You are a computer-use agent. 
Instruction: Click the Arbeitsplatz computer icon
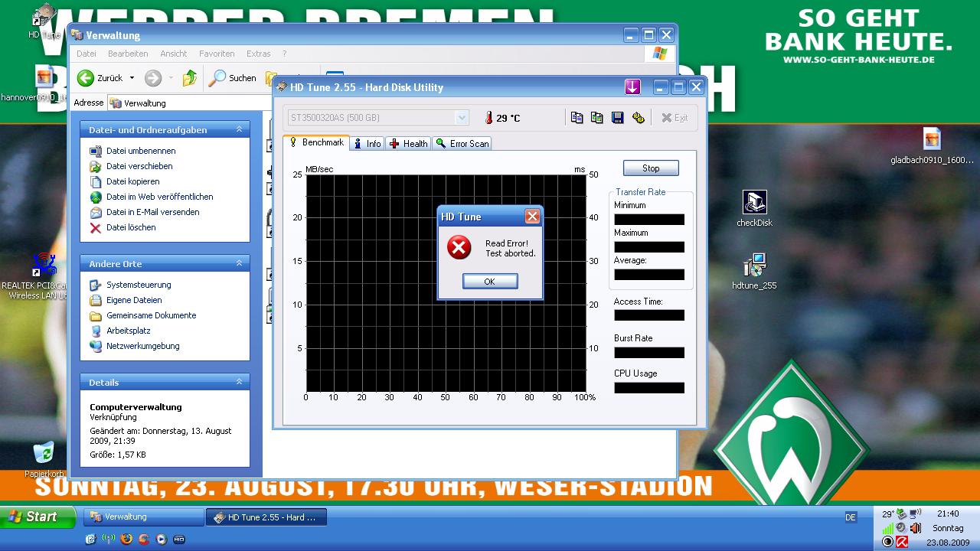click(96, 331)
